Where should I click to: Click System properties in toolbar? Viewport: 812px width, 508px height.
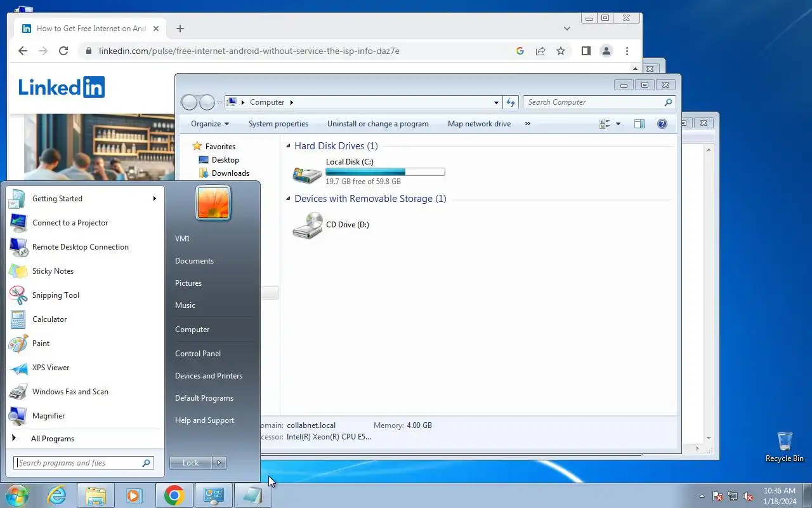[x=278, y=124]
